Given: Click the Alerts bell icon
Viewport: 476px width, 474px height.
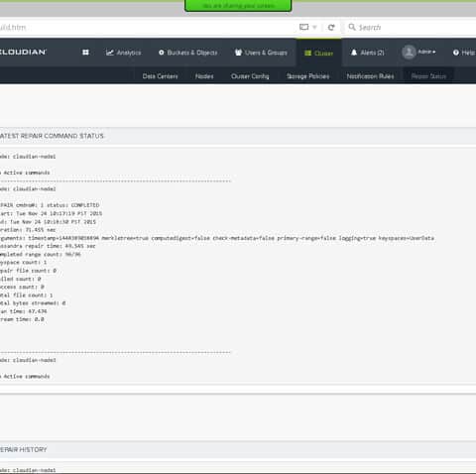Looking at the screenshot, I should tap(354, 53).
